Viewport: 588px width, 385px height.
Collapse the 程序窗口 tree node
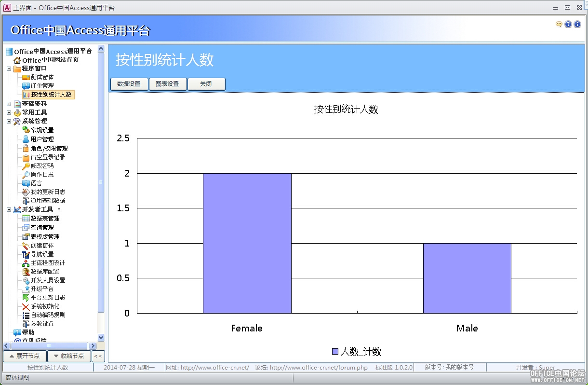(x=9, y=69)
